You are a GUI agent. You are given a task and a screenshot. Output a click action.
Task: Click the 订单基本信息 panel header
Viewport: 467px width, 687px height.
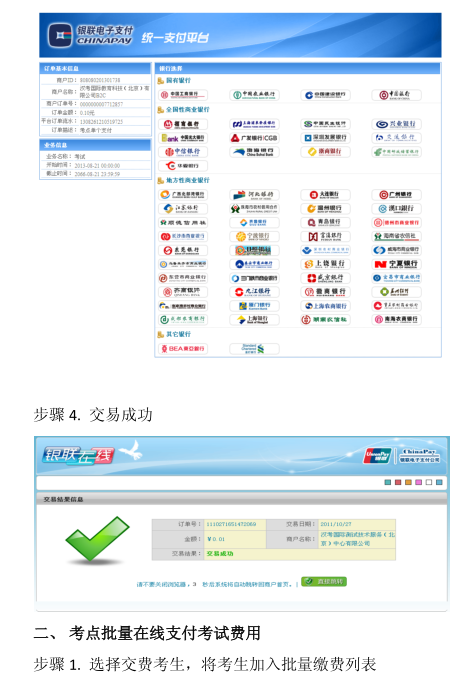(x=95, y=68)
